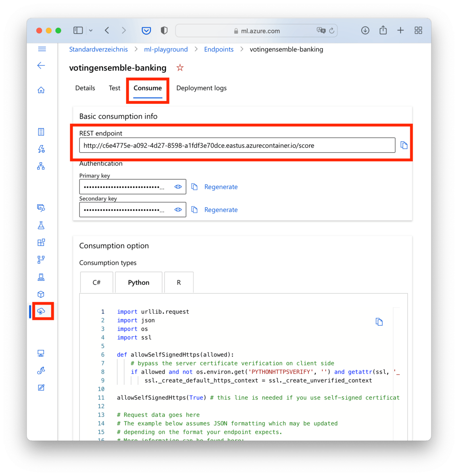Open Pocket icon in browser toolbar
The height and width of the screenshot is (476, 458).
coord(146,31)
